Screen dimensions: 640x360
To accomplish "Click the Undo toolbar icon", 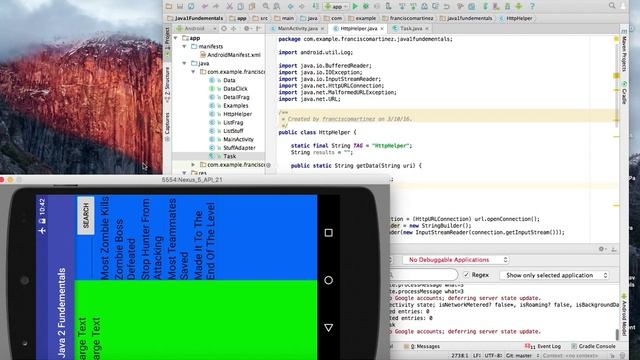I will 204,6.
